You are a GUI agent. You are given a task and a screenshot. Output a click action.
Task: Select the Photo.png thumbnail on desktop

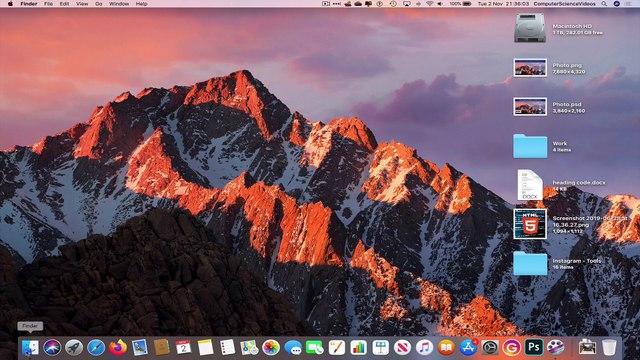[x=530, y=68]
